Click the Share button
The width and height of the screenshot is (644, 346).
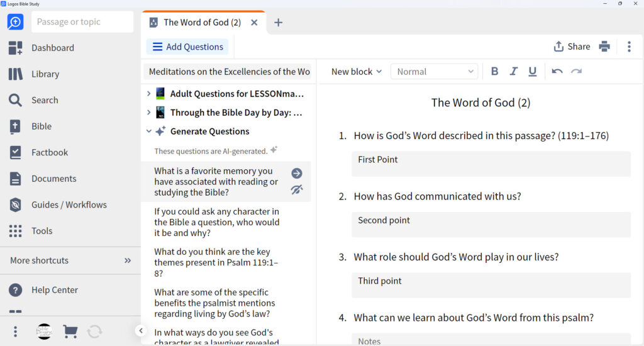(572, 47)
